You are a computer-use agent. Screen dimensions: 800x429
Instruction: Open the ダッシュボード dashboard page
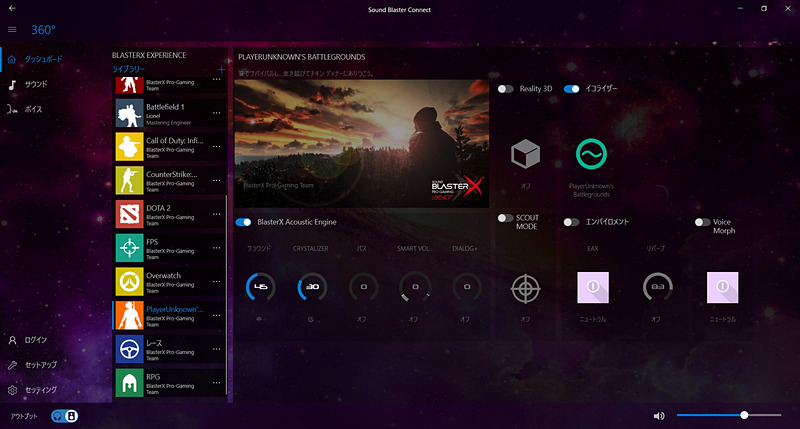click(x=43, y=59)
